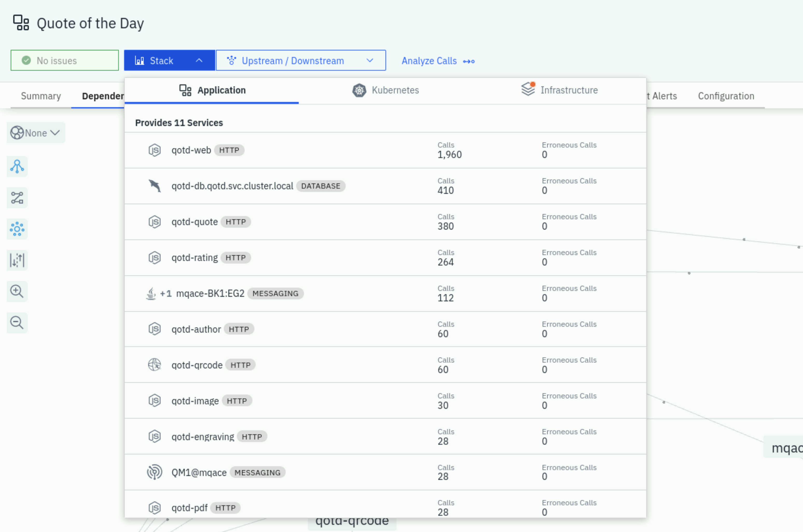Open the QM1@mqace service link
This screenshot has height=532, width=803.
199,472
